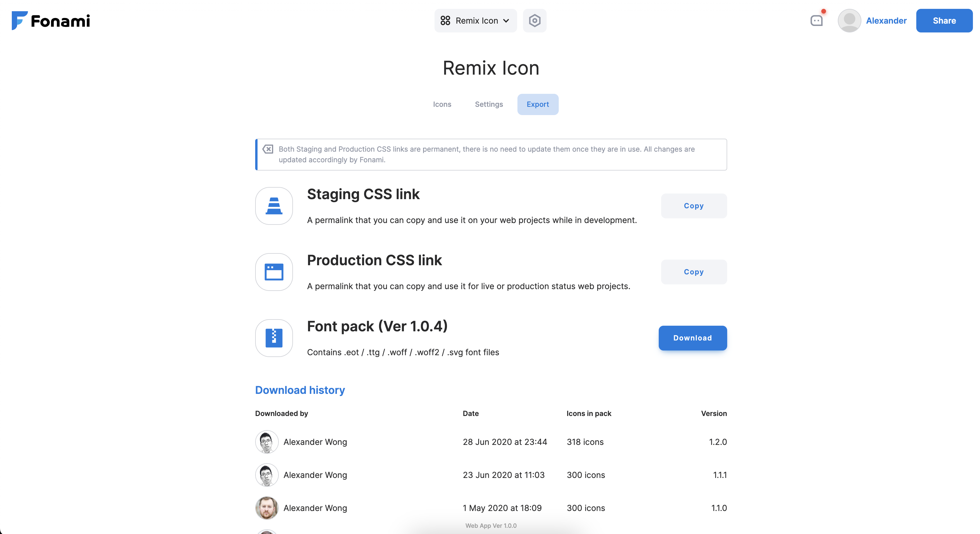Click the Staging CSS traffic cone icon
This screenshot has height=534, width=980.
tap(274, 206)
